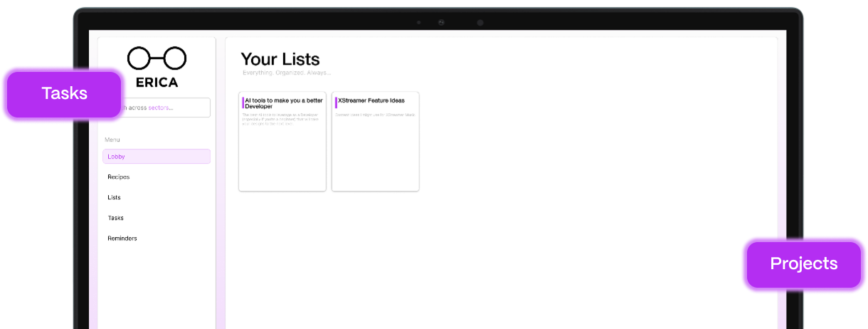Click the XStreamer card description text
The image size is (868, 329).
pyautogui.click(x=375, y=114)
